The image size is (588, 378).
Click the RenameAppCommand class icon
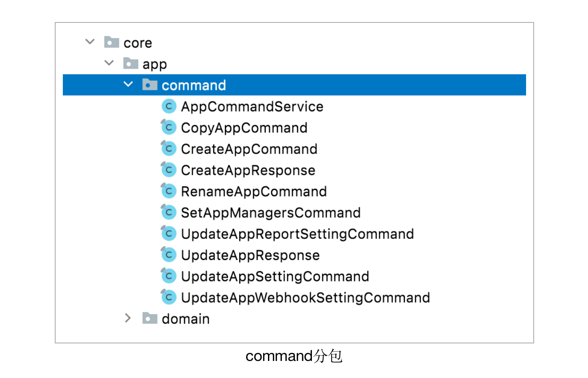(169, 192)
